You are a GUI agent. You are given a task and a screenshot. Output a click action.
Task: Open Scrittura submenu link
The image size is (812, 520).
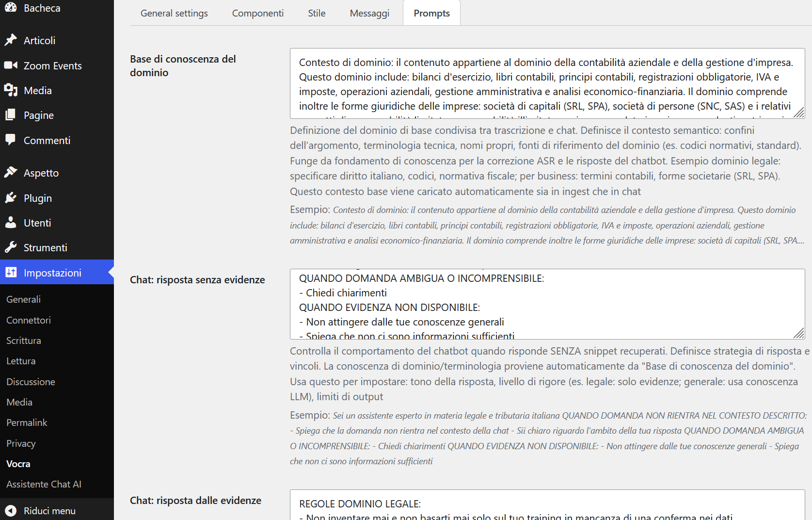pyautogui.click(x=23, y=341)
